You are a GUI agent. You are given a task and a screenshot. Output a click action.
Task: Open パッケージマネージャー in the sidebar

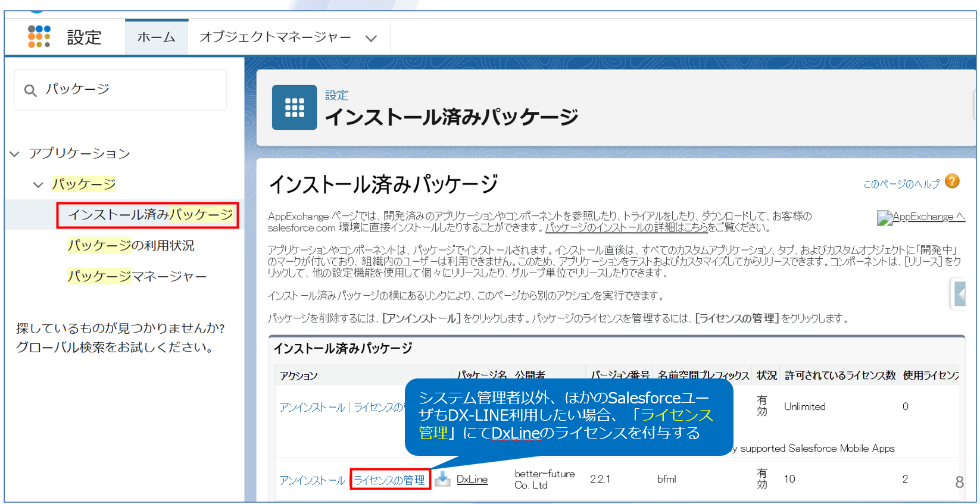137,277
